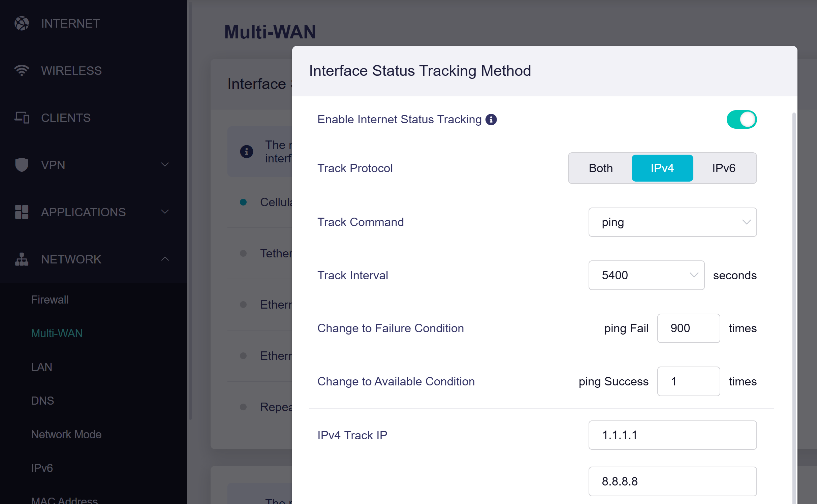Open the Track Interval dropdown
Viewport: 817px width, 504px height.
(646, 275)
